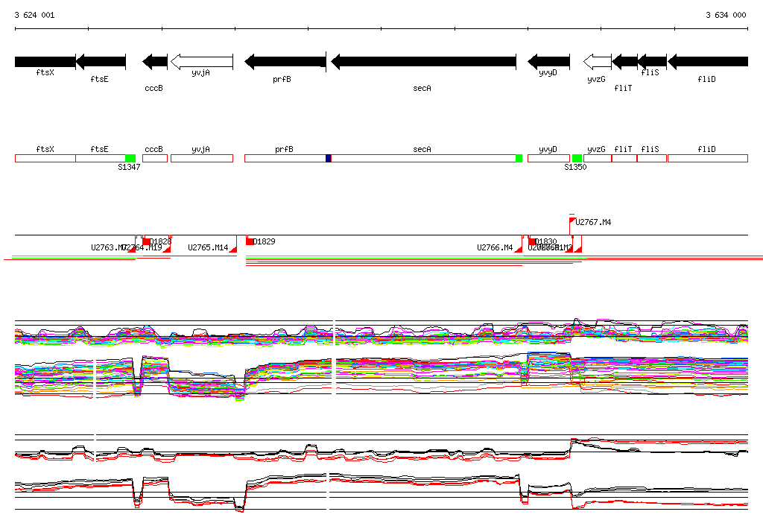763x532 pixels.
Task: Click the U2766.M4 marker label
Action: 495,247
